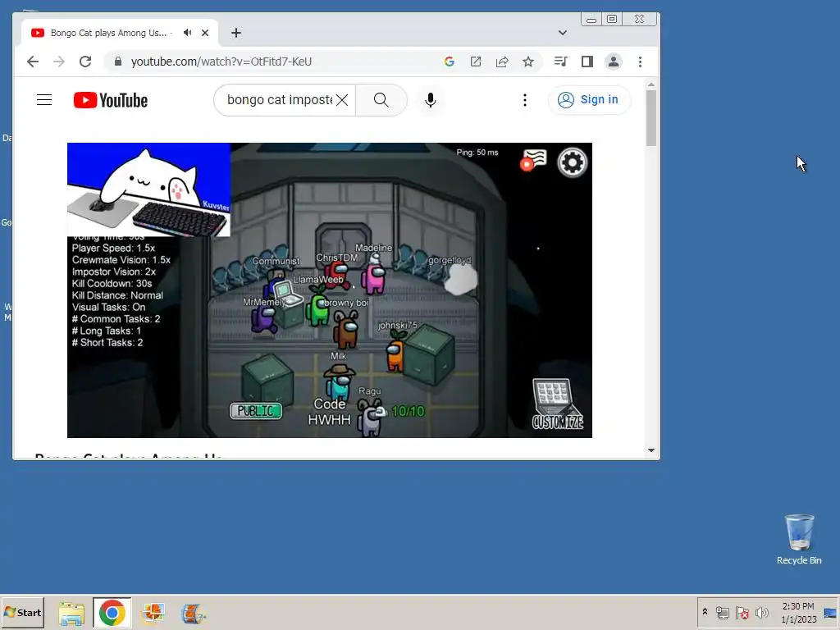Open the page in new window icon
Viewport: 840px width, 630px height.
click(476, 62)
